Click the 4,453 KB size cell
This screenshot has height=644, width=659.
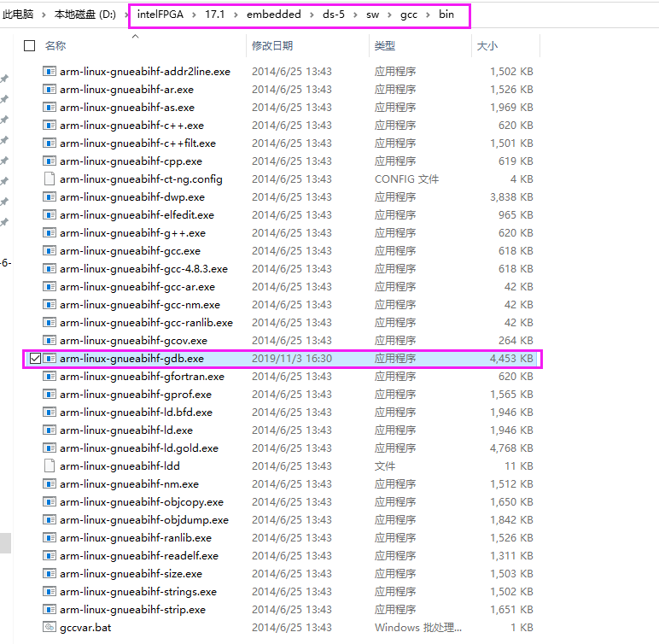[x=511, y=359]
